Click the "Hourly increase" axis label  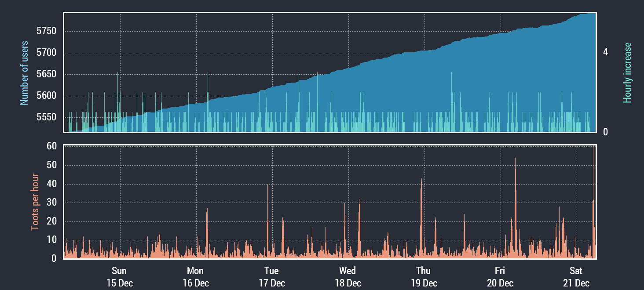[627, 73]
